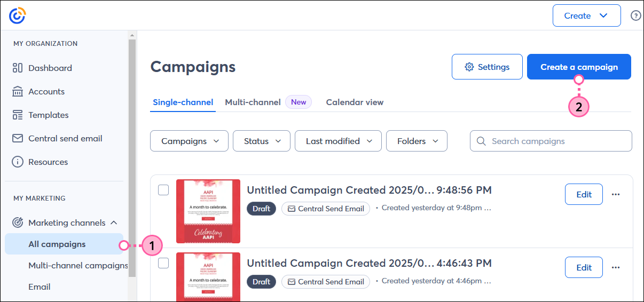Click the Draft badge of 9:48:56 PM campaign
The height and width of the screenshot is (302, 644).
[x=261, y=209]
